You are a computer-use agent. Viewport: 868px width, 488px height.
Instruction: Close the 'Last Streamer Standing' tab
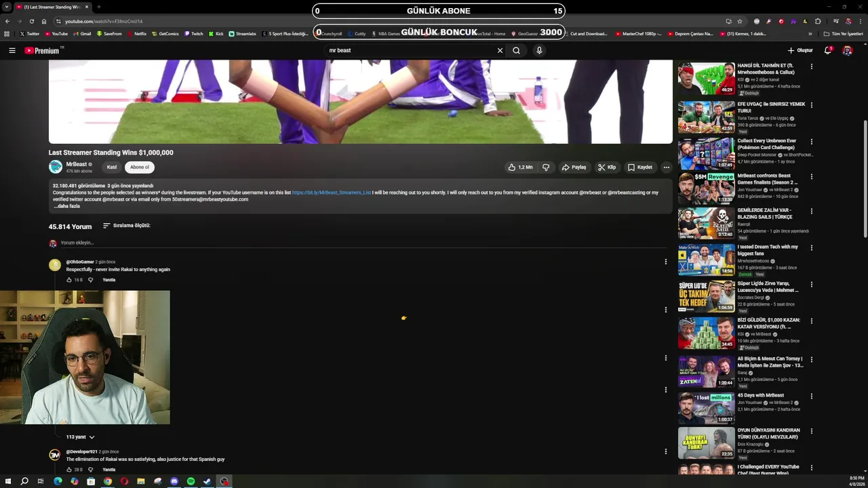87,7
